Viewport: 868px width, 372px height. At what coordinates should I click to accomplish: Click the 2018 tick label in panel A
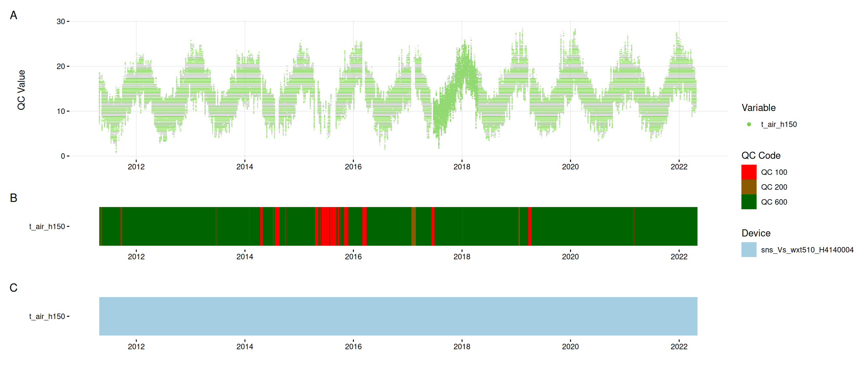[462, 166]
